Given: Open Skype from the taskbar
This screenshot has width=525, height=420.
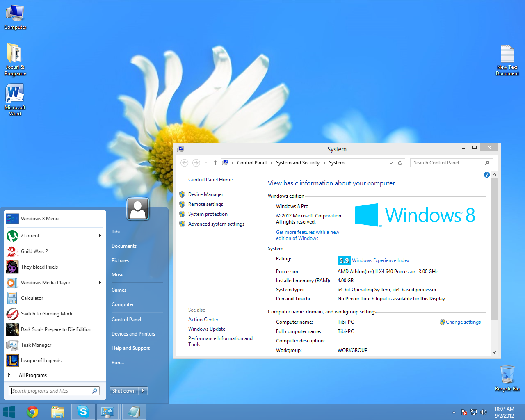Looking at the screenshot, I should tap(83, 412).
